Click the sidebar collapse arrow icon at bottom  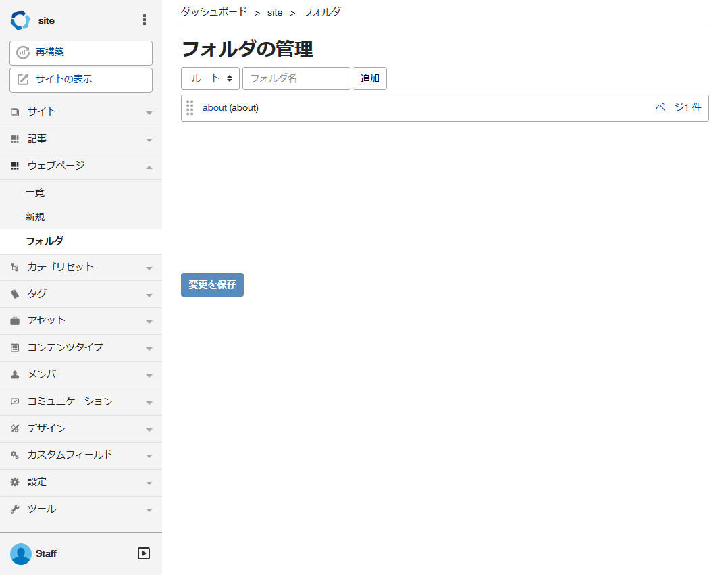point(144,553)
